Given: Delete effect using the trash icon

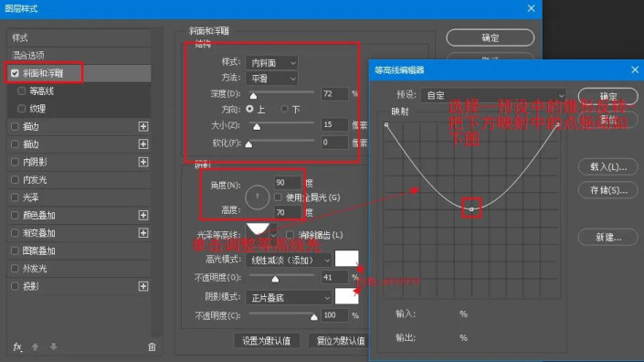Looking at the screenshot, I should (152, 346).
